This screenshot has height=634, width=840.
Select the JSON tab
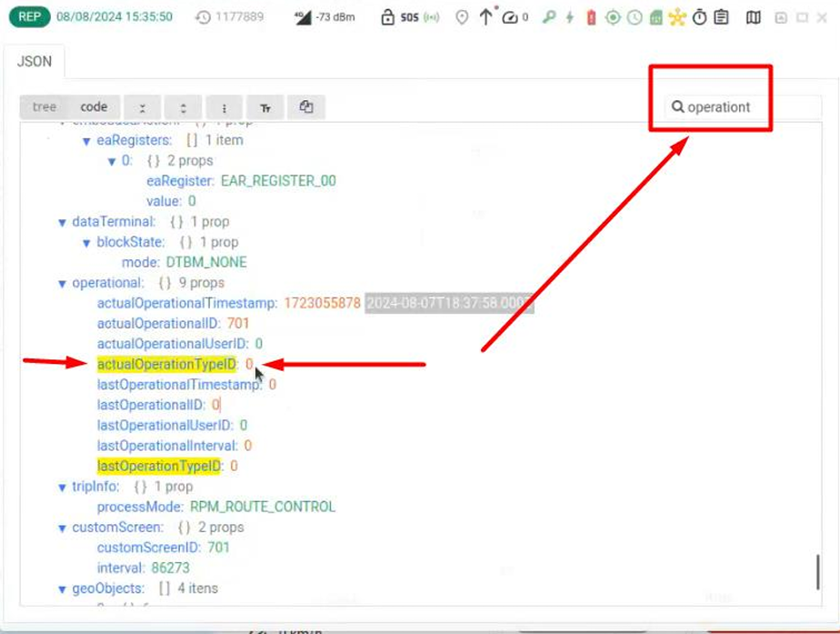(35, 62)
